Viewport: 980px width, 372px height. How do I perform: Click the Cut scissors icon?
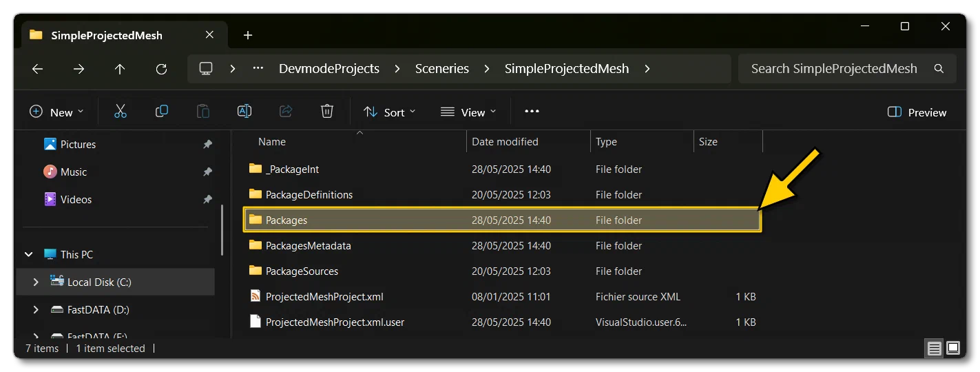(121, 112)
